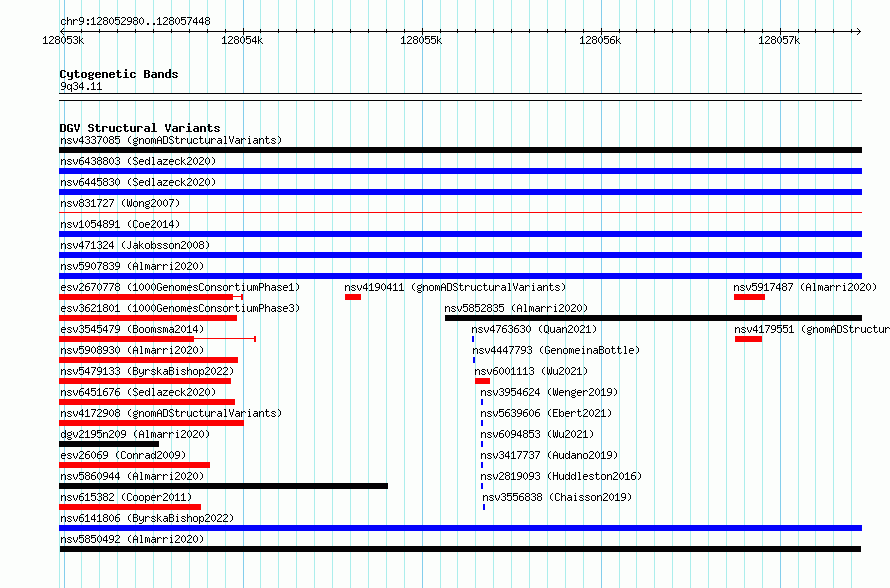Select the nsv4447793 (GenomeinaBottle) label

[556, 350]
